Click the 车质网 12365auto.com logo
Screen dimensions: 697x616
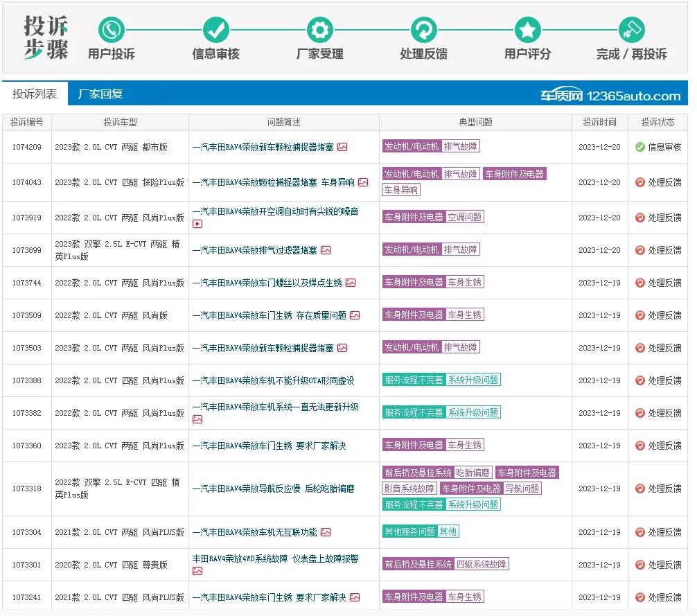tap(610, 95)
